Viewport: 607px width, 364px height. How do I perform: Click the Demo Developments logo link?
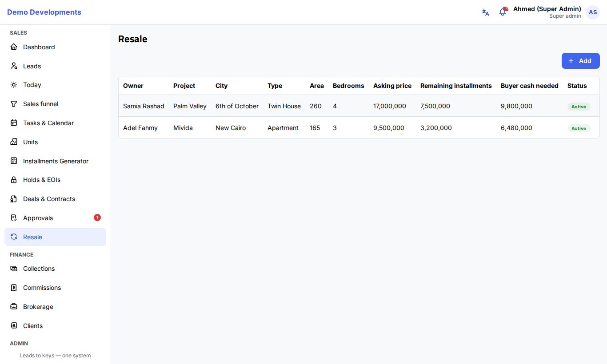point(44,12)
